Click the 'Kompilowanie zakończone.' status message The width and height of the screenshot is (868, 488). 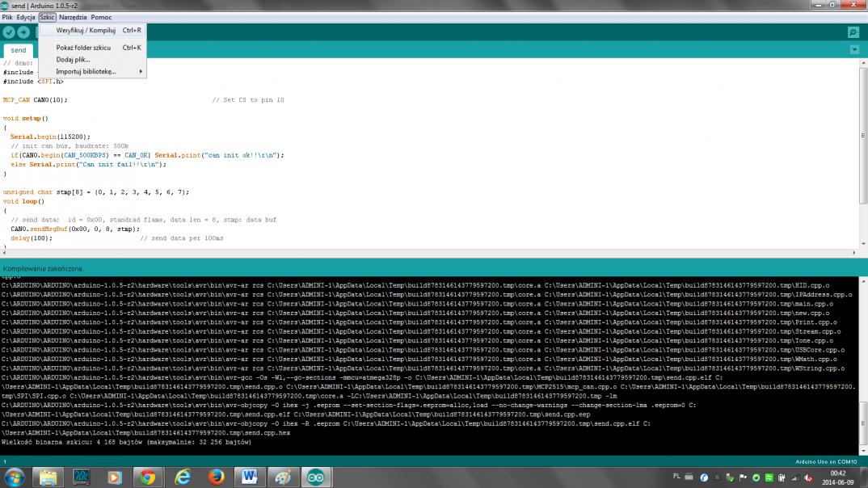(43, 269)
